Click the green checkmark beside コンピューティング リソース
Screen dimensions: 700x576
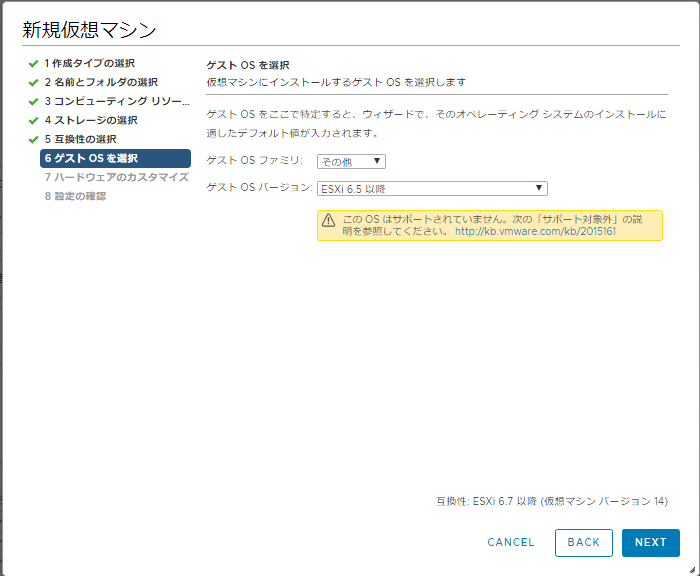tap(33, 102)
